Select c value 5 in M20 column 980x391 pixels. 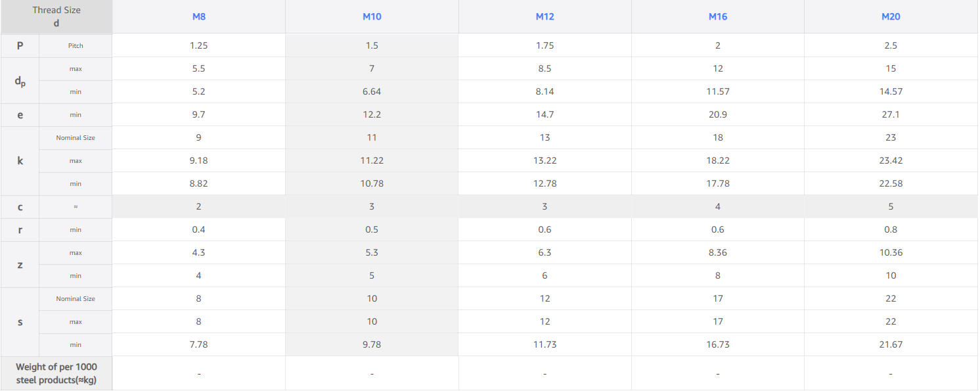pyautogui.click(x=891, y=206)
